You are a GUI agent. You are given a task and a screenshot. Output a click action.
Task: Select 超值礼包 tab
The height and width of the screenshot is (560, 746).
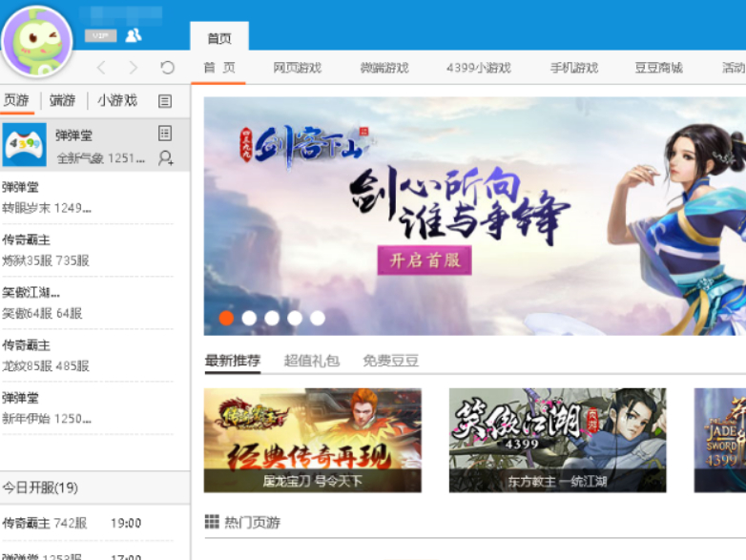click(312, 362)
